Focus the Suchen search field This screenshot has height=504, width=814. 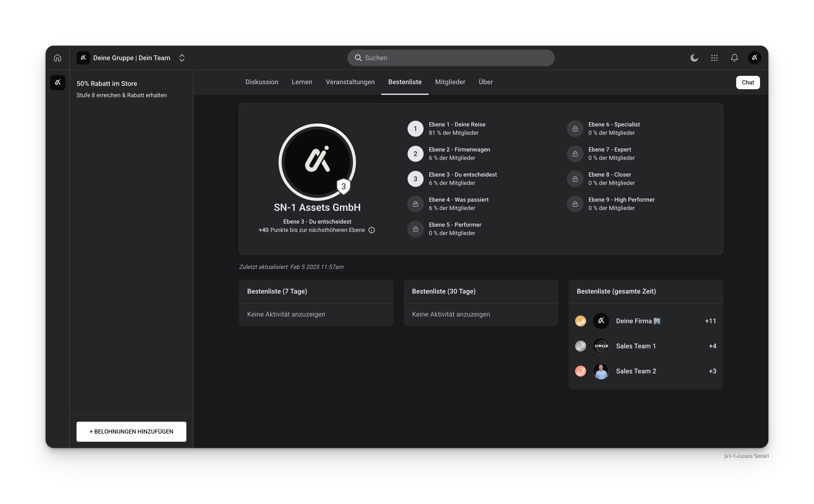(451, 58)
